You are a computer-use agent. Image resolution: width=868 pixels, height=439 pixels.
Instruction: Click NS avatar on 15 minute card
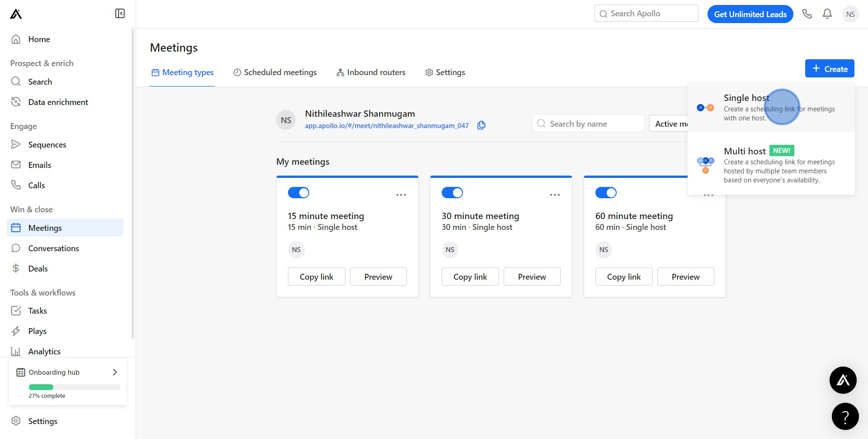click(296, 250)
